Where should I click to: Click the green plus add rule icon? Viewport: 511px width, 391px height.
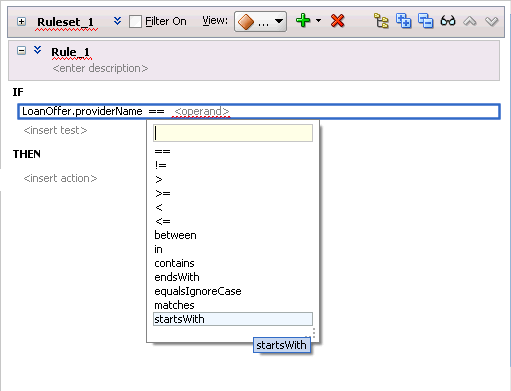303,20
